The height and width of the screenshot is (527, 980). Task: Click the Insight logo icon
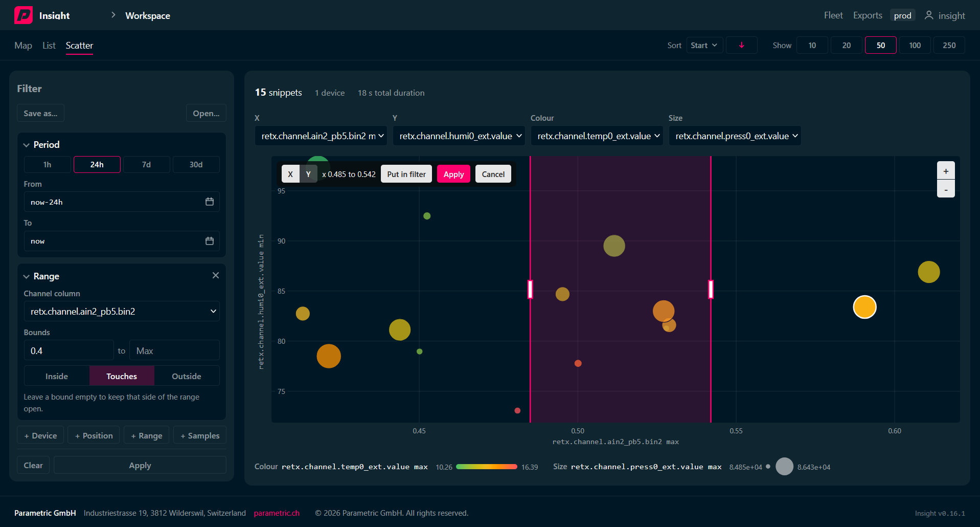pyautogui.click(x=24, y=15)
